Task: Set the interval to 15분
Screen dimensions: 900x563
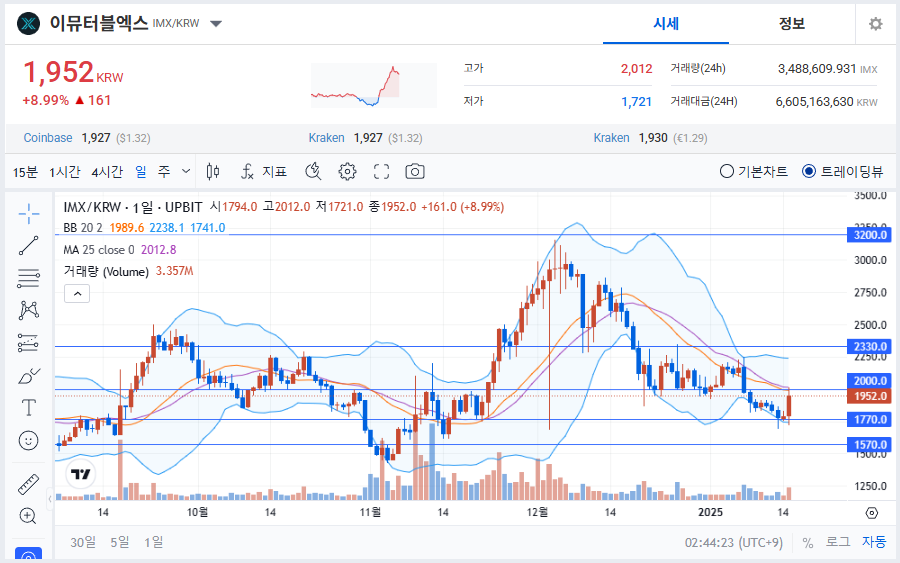Action: coord(25,172)
